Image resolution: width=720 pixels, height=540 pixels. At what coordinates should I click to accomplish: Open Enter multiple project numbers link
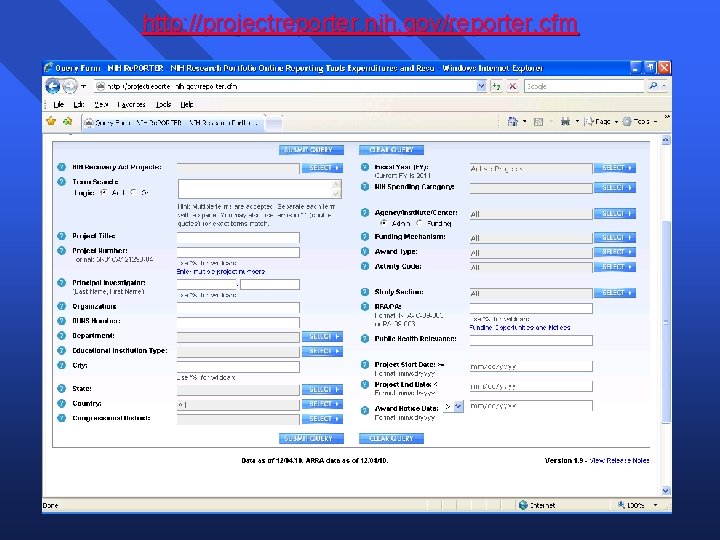tap(221, 272)
